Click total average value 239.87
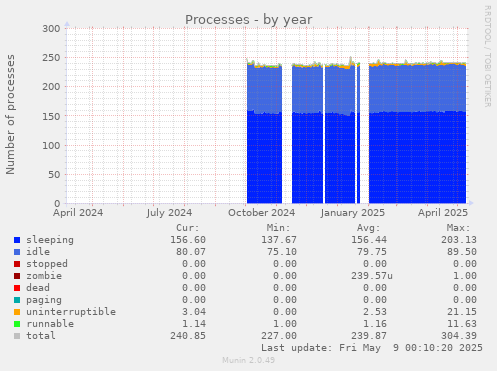Image resolution: width=497 pixels, height=371 pixels. coord(369,336)
